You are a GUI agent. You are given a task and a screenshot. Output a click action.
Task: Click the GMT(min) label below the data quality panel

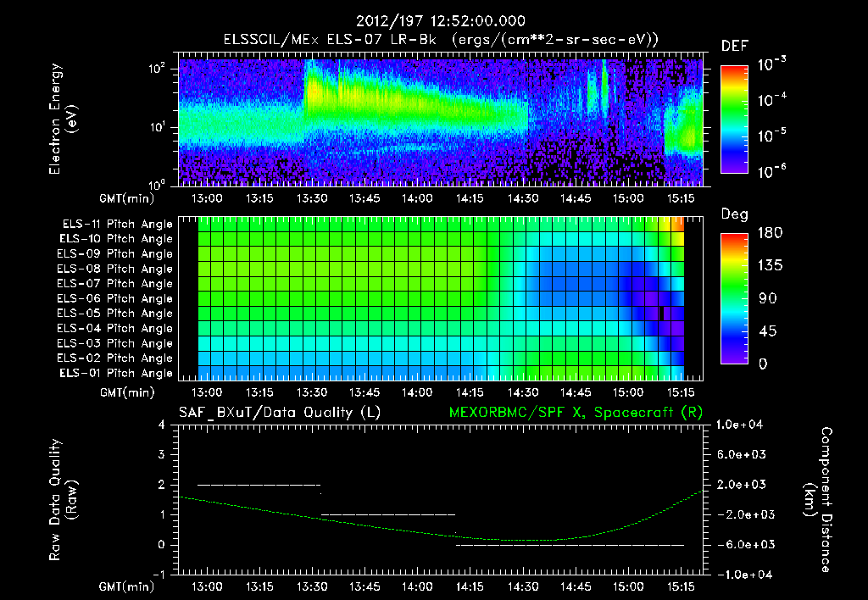[x=127, y=586]
